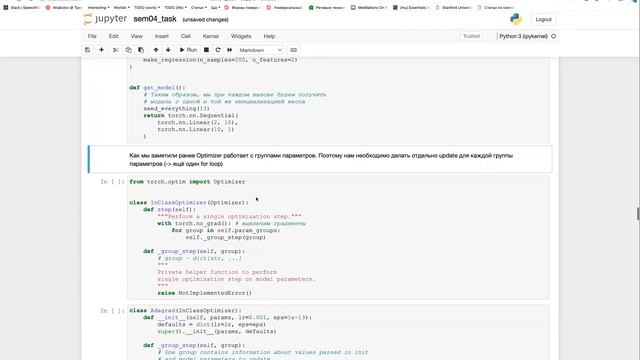Select In [ ] prompt of Adagrad cell

(x=112, y=311)
